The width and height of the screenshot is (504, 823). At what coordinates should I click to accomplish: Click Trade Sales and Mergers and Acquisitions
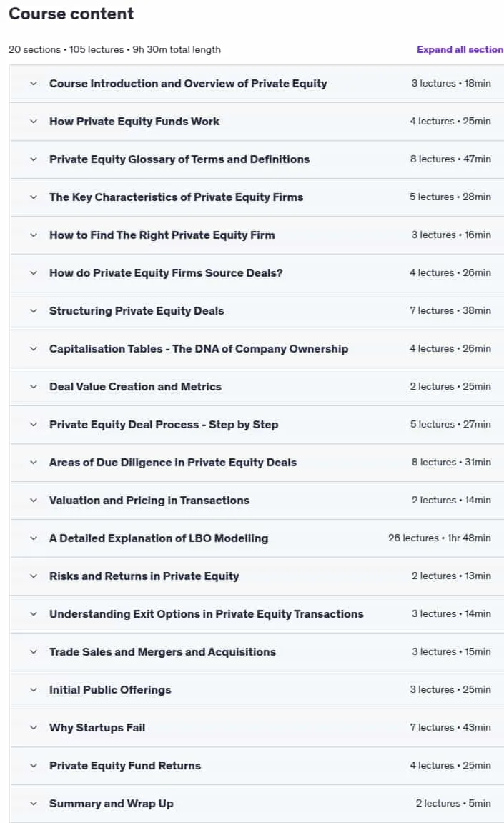click(162, 652)
